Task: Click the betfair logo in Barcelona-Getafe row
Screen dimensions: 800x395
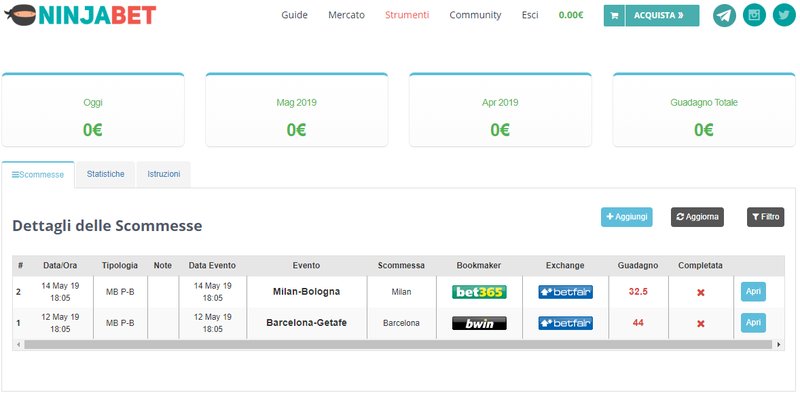Action: coord(565,323)
